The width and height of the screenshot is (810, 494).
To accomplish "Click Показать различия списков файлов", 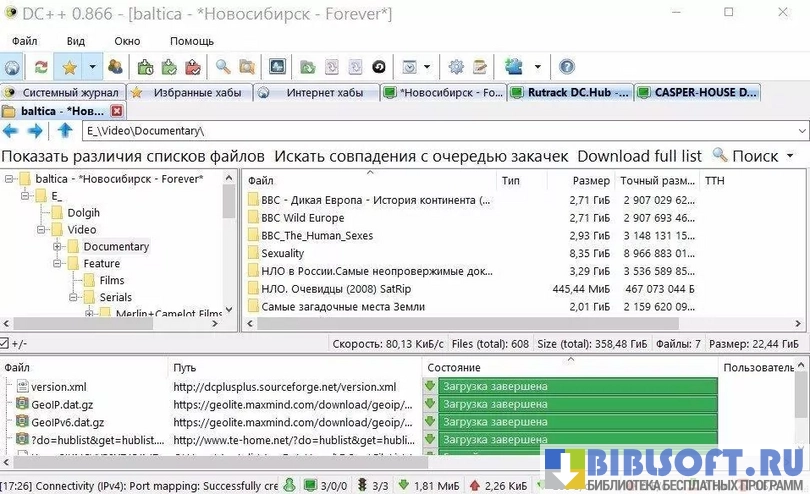I will click(133, 156).
